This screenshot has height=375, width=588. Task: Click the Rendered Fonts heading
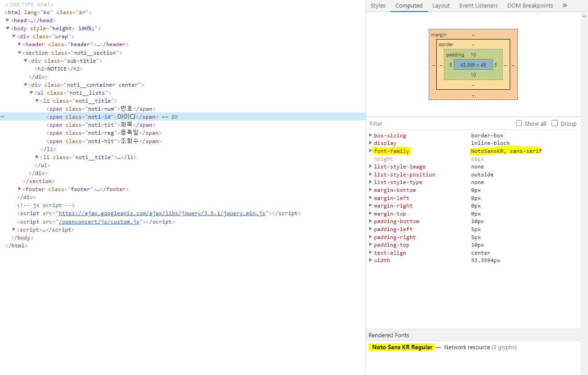389,335
